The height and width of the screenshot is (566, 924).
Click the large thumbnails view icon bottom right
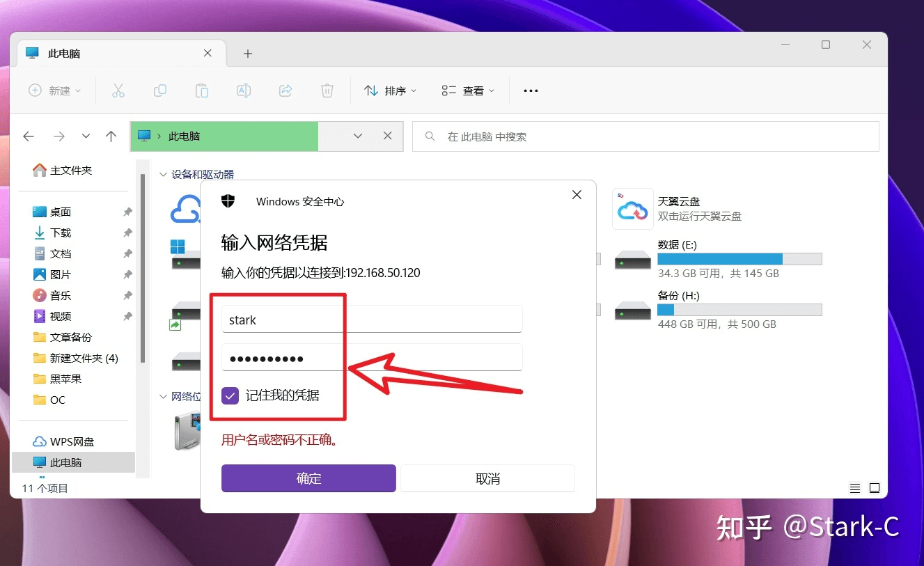pyautogui.click(x=875, y=488)
